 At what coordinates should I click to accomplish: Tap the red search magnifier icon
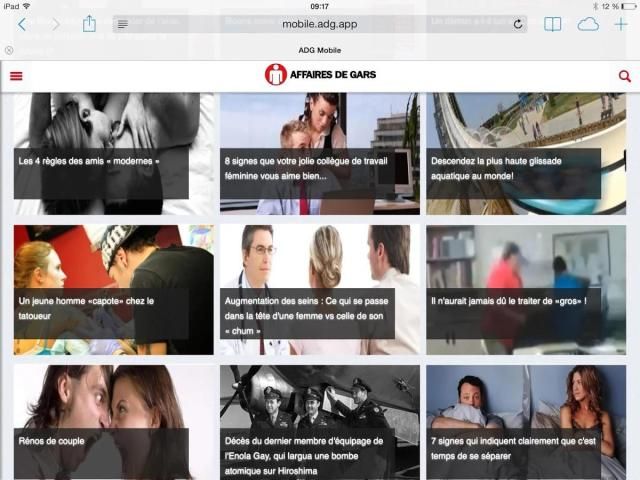coord(624,76)
